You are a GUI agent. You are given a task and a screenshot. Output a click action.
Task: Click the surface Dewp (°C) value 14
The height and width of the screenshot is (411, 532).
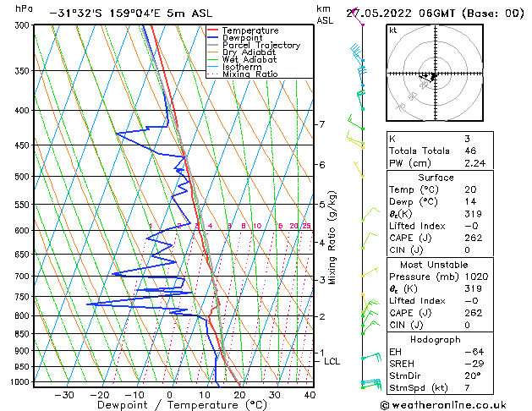470,202
